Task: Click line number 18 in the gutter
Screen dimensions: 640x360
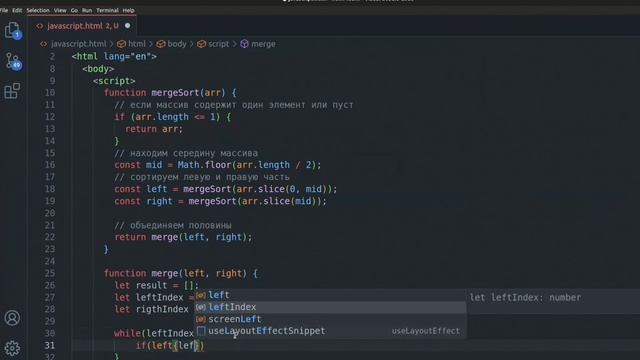Action: tap(50, 189)
